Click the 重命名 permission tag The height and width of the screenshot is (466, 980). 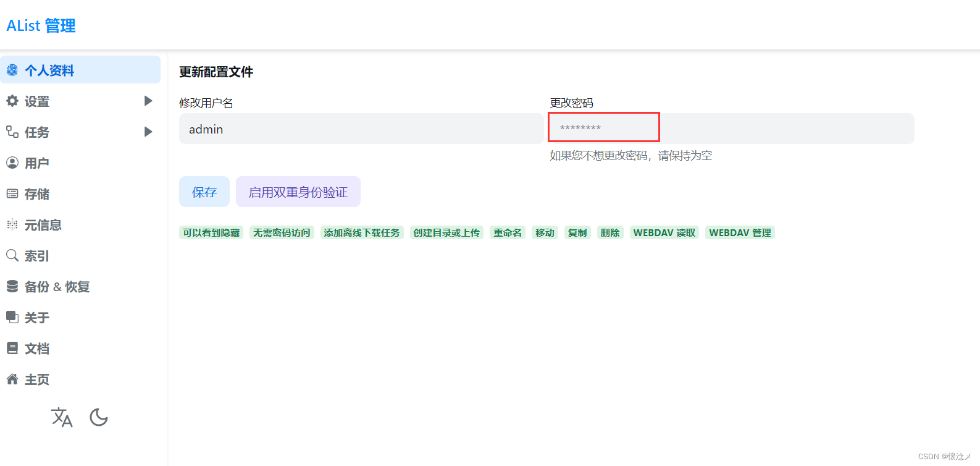click(x=508, y=232)
